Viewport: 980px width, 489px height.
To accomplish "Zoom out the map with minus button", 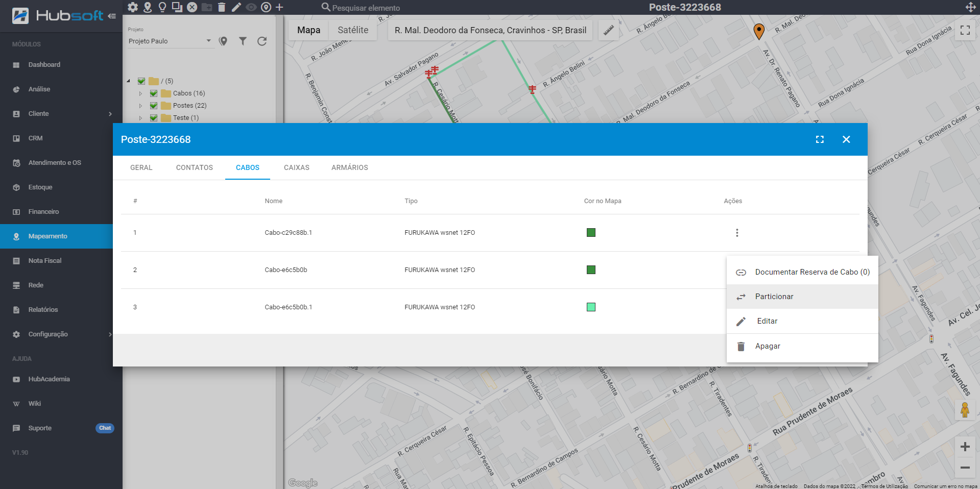I will click(965, 468).
